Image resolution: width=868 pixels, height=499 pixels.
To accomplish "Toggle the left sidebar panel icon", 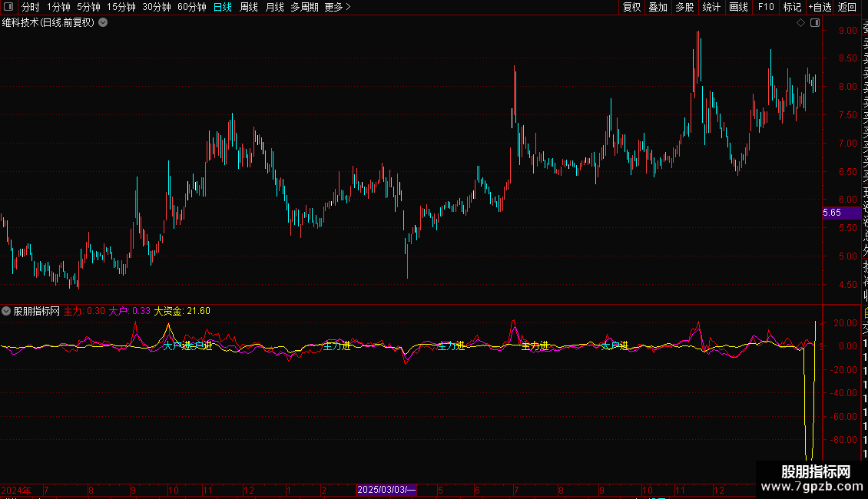I will point(8,7).
